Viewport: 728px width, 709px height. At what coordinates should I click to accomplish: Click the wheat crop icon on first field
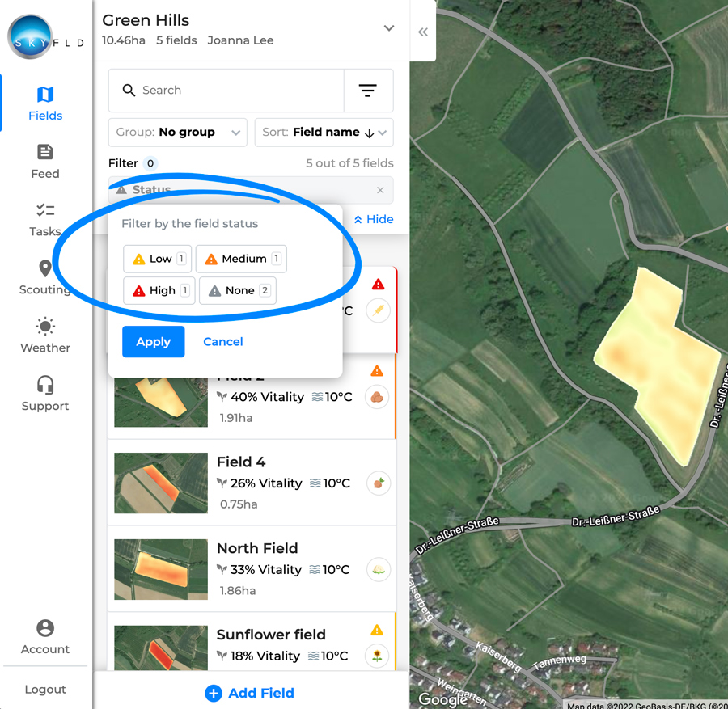378,310
